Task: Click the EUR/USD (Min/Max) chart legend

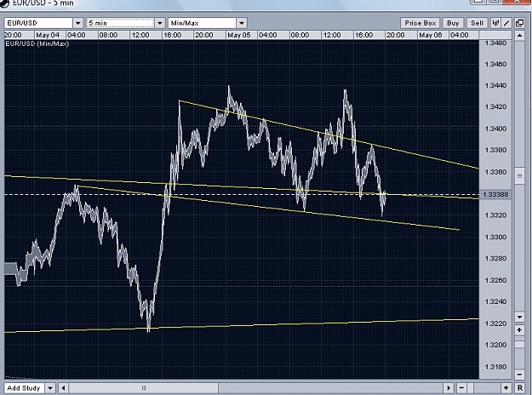Action: tap(37, 43)
